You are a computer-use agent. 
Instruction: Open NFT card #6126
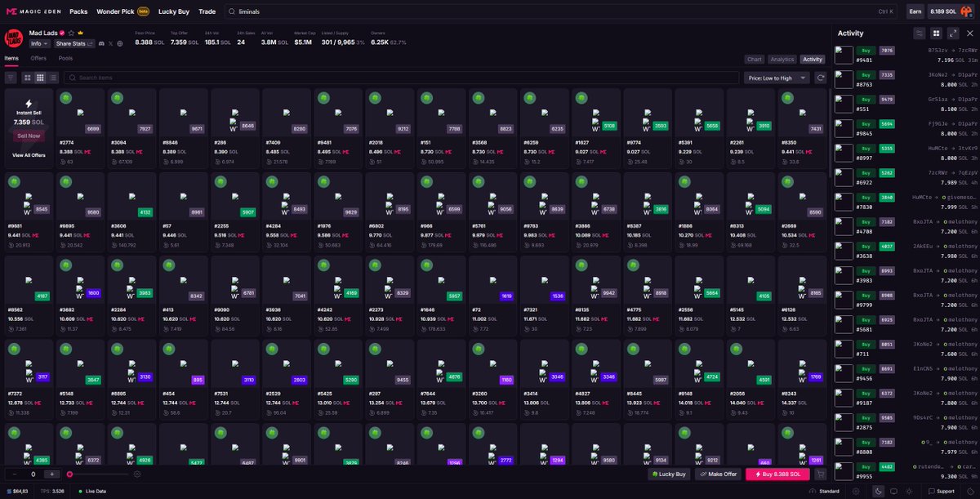[x=804, y=296]
